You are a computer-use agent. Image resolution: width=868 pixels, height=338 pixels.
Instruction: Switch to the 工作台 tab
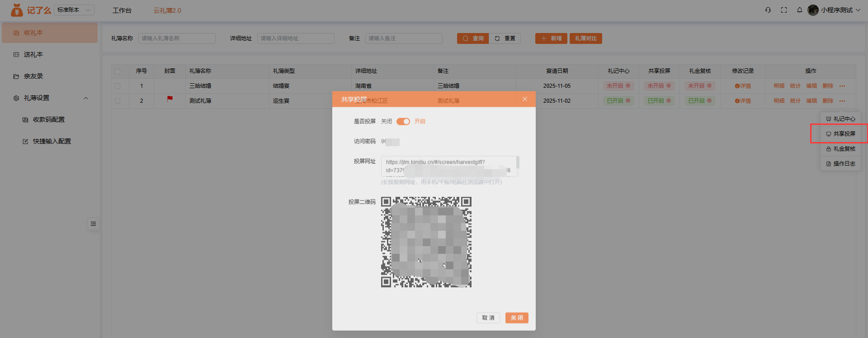tap(122, 10)
